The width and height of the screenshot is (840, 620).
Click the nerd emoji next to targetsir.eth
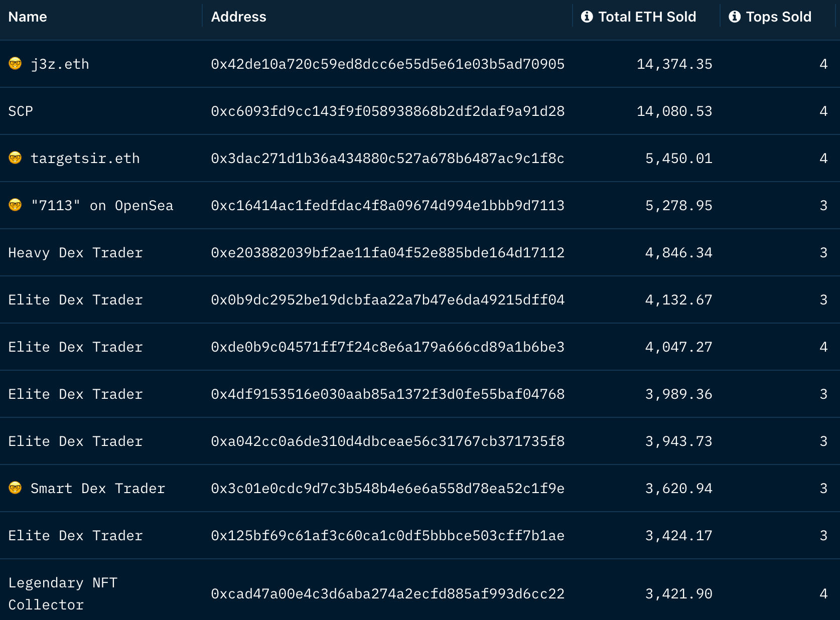[x=15, y=158]
